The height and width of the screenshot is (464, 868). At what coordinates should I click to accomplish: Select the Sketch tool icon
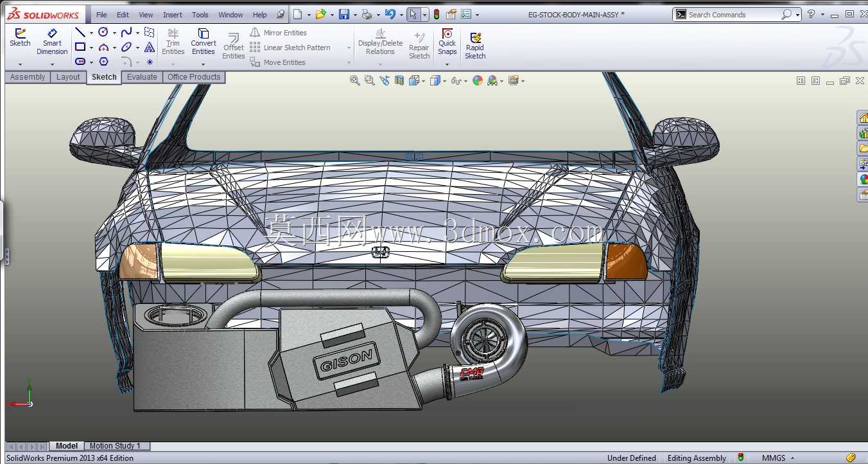pos(20,33)
